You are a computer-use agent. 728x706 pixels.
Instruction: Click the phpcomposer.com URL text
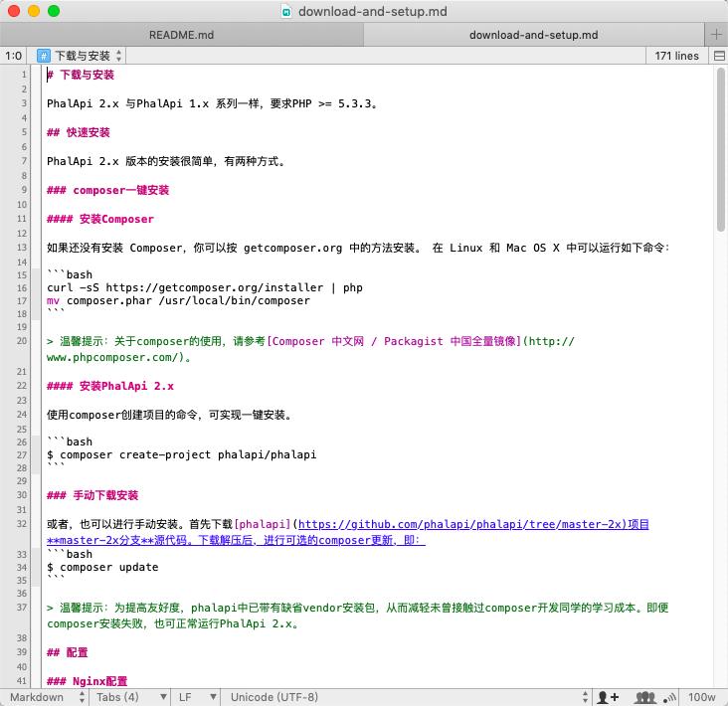pos(112,357)
